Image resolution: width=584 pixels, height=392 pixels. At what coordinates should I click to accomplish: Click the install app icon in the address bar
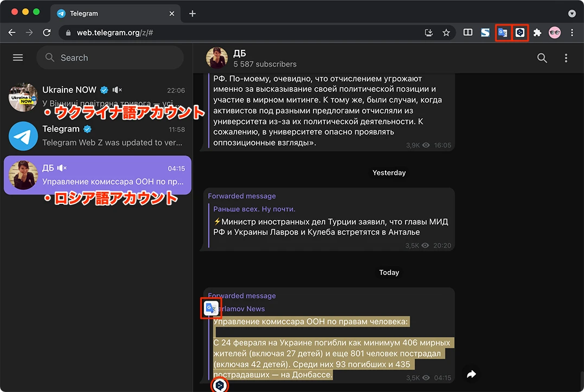coord(429,33)
